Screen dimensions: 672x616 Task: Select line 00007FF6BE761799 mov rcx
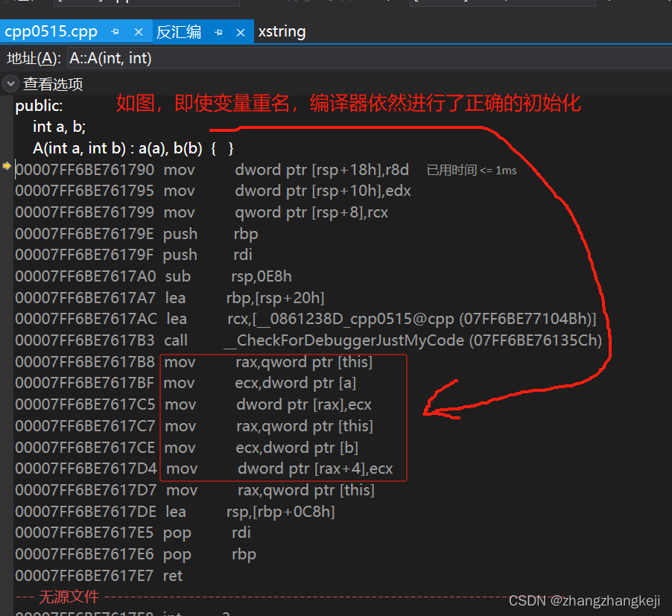click(x=202, y=212)
